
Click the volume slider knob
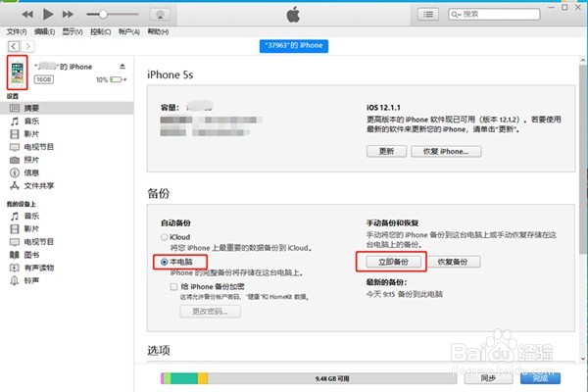pyautogui.click(x=103, y=15)
